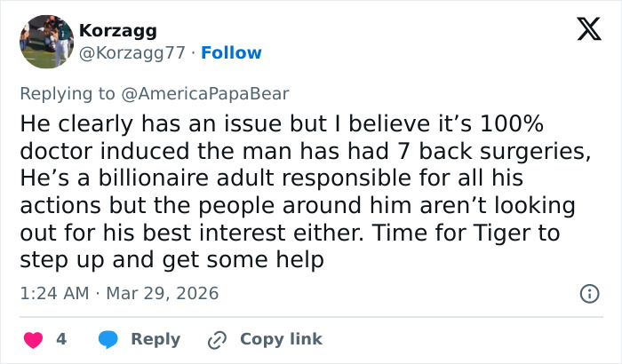Click the like count number 4
This screenshot has width=622, height=364.
pos(61,339)
